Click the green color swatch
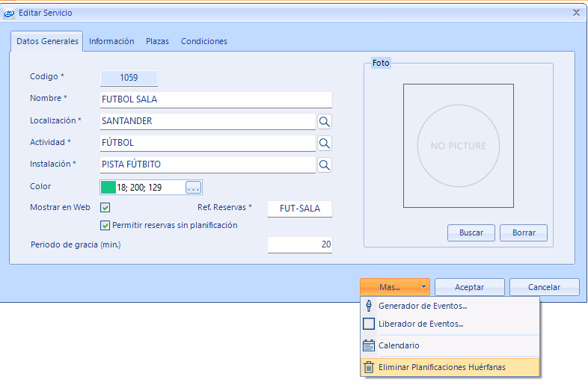The height and width of the screenshot is (388, 588). coord(108,187)
